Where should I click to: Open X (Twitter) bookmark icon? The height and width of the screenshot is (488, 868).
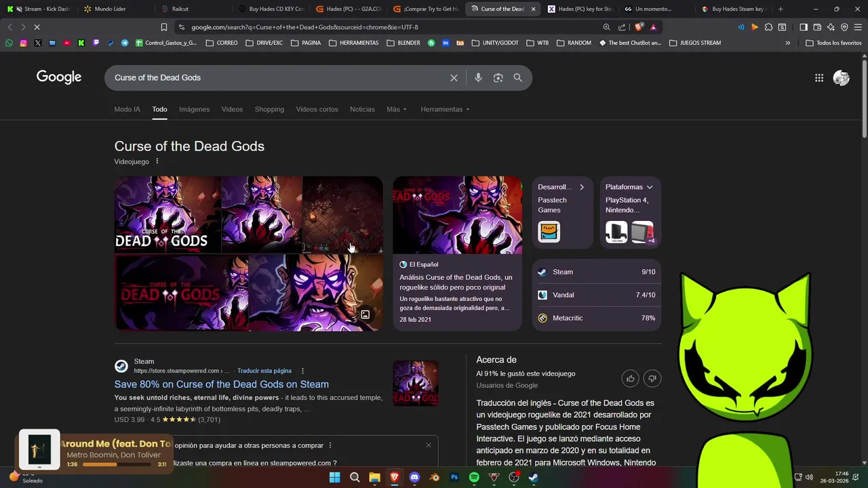(x=37, y=43)
